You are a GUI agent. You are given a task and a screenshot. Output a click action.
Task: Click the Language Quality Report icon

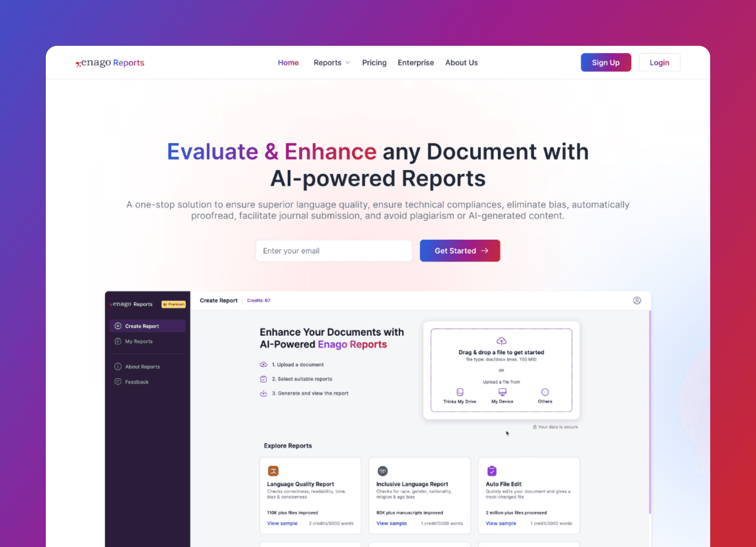tap(273, 471)
